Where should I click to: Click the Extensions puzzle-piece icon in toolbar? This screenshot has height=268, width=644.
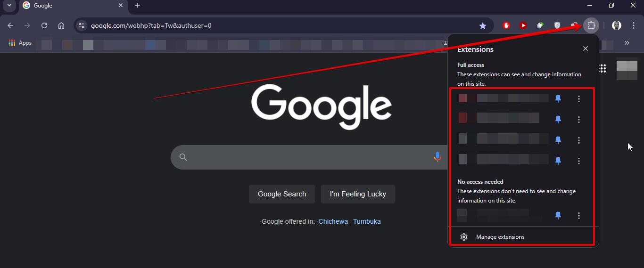tap(591, 25)
